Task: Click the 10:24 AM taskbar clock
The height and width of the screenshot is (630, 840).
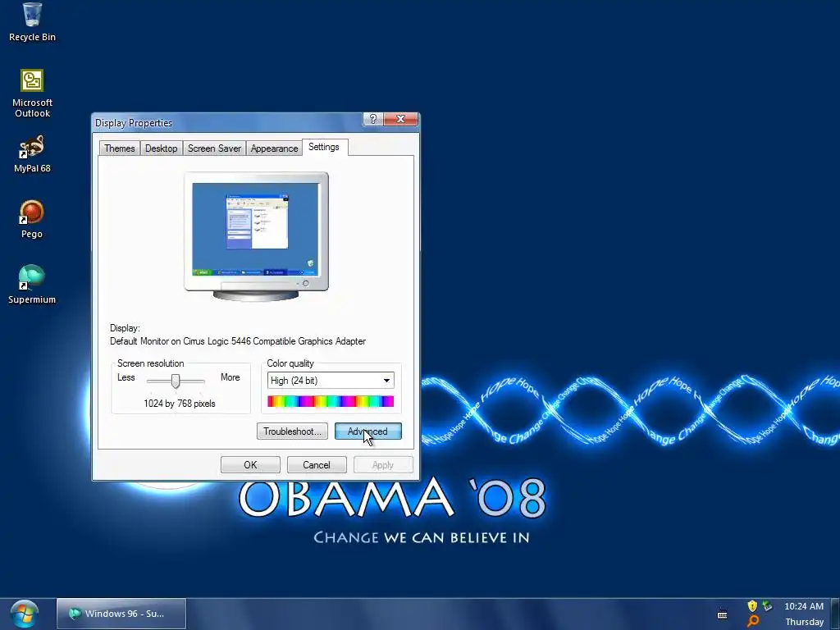Action: (x=804, y=606)
